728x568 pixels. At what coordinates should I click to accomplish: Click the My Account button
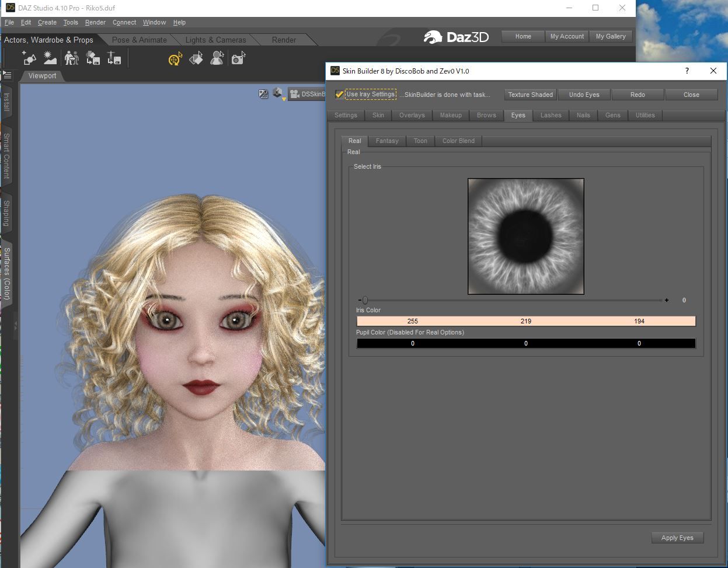pos(567,36)
